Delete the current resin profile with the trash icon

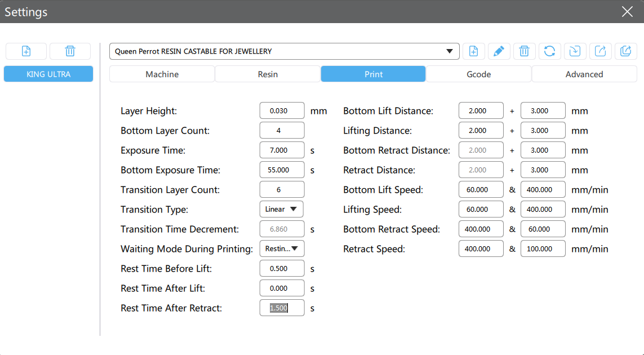click(x=524, y=51)
